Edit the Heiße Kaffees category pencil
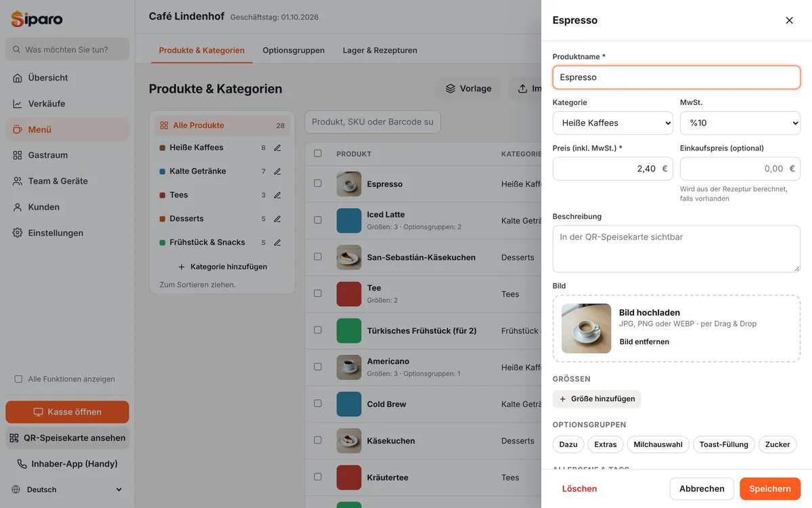Image resolution: width=812 pixels, height=508 pixels. [x=277, y=148]
